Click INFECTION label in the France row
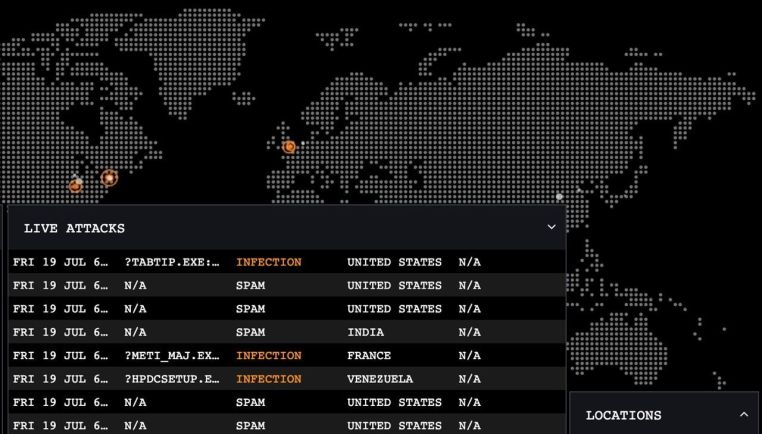Screen dimensions: 762x434 (268, 355)
